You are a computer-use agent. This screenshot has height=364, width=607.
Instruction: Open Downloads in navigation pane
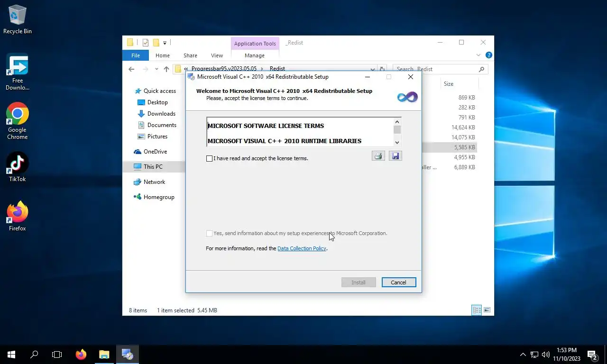(x=161, y=114)
